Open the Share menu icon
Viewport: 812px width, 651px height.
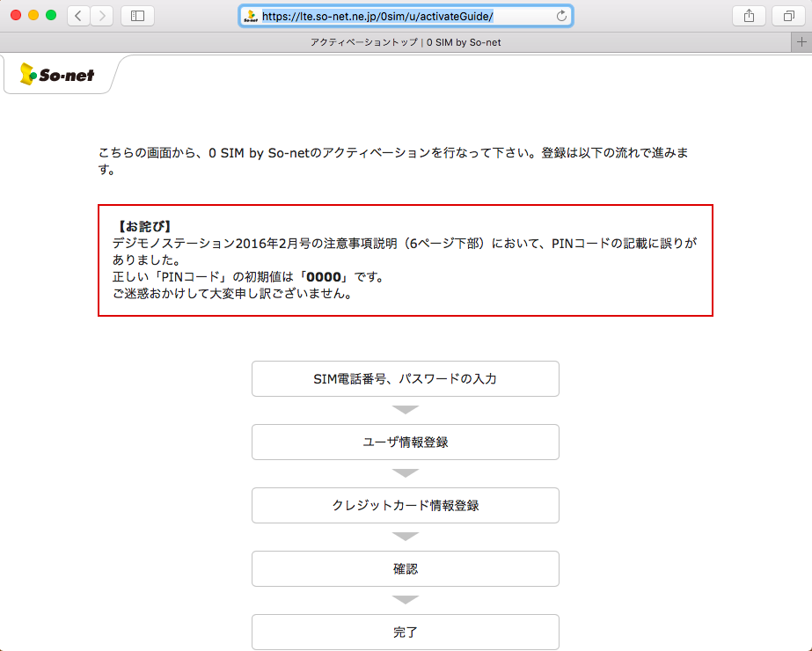point(749,16)
